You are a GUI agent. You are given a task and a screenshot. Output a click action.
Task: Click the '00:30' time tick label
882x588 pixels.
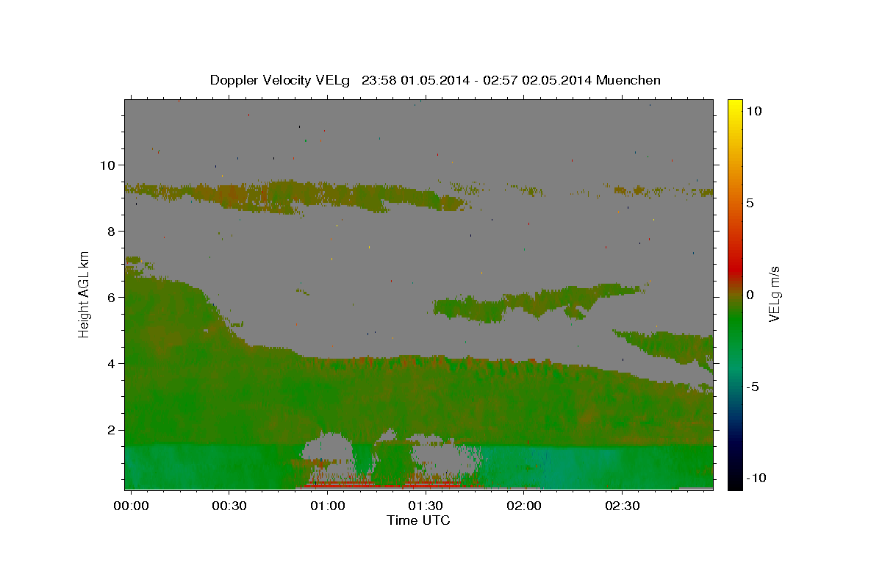(229, 506)
